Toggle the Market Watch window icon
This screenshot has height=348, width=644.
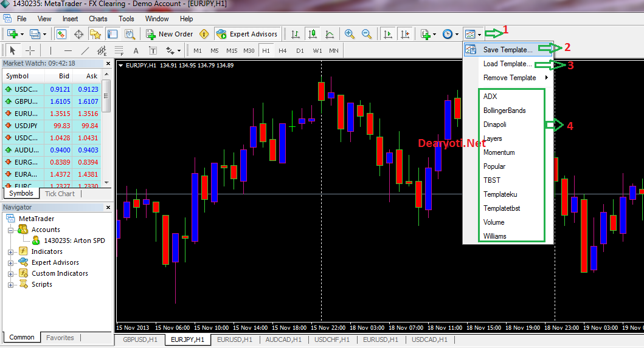61,34
